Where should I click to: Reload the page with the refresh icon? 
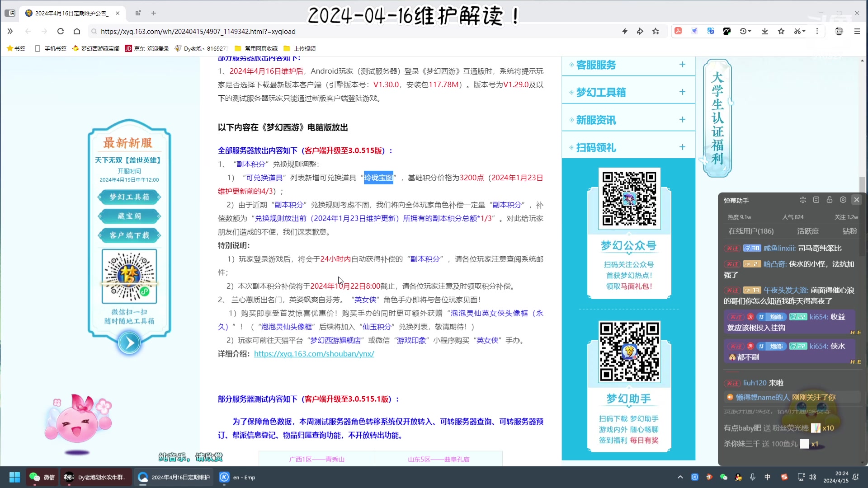(x=61, y=31)
